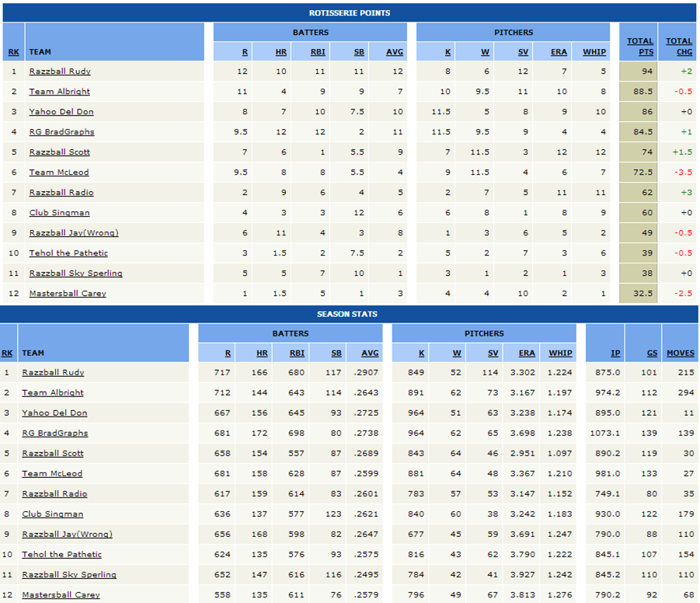
Task: Sort Rotisserie Points by SB header
Action: coord(359,52)
